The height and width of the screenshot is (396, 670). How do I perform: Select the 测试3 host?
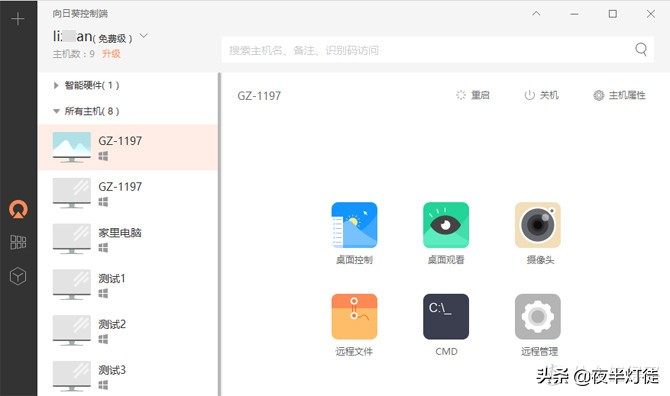128,376
